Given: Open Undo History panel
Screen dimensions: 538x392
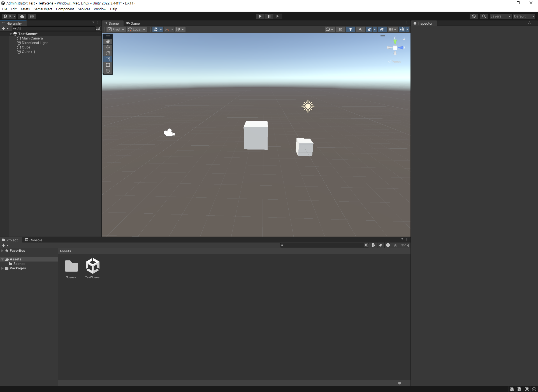Looking at the screenshot, I should click(474, 16).
